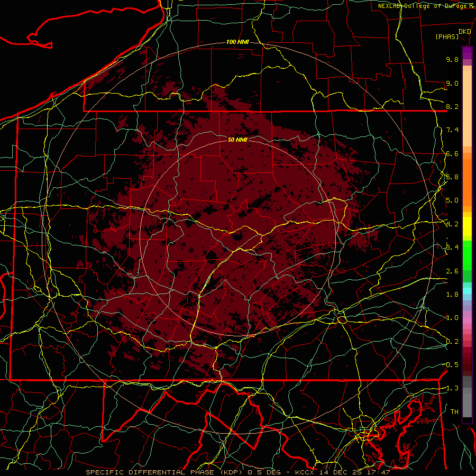Viewport: 476px width, 476px height.
Task: Click the 0.5 DEG elevation text in caption
Action: [263, 472]
